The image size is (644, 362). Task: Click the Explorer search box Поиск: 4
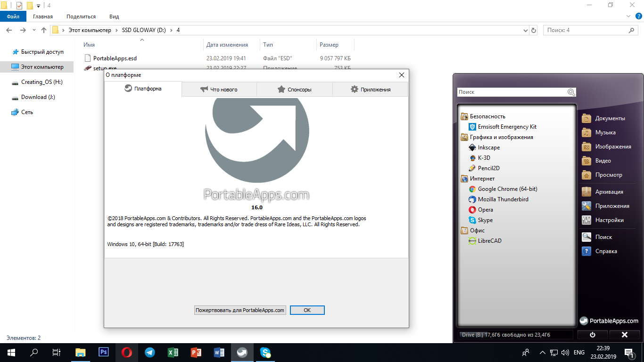coord(590,30)
